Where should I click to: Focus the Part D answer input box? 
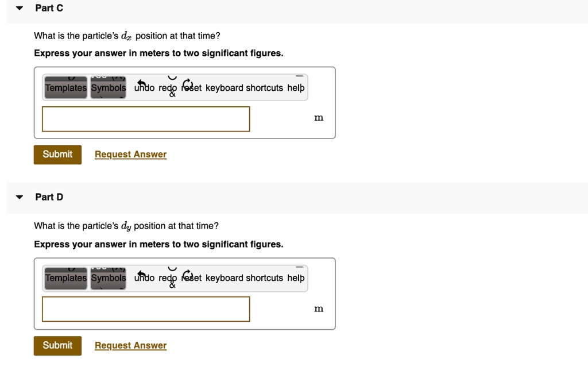click(x=146, y=309)
